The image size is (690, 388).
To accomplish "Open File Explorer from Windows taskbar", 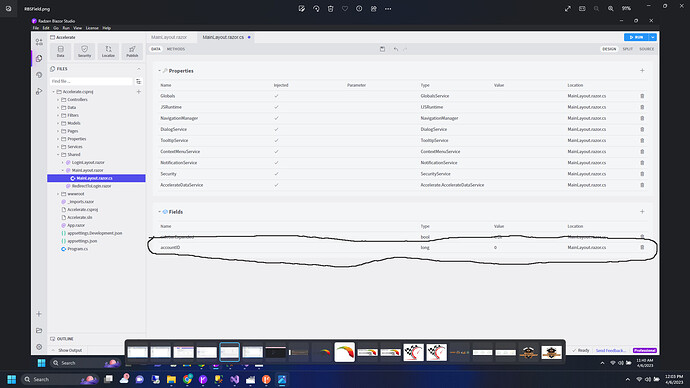I will [171, 379].
